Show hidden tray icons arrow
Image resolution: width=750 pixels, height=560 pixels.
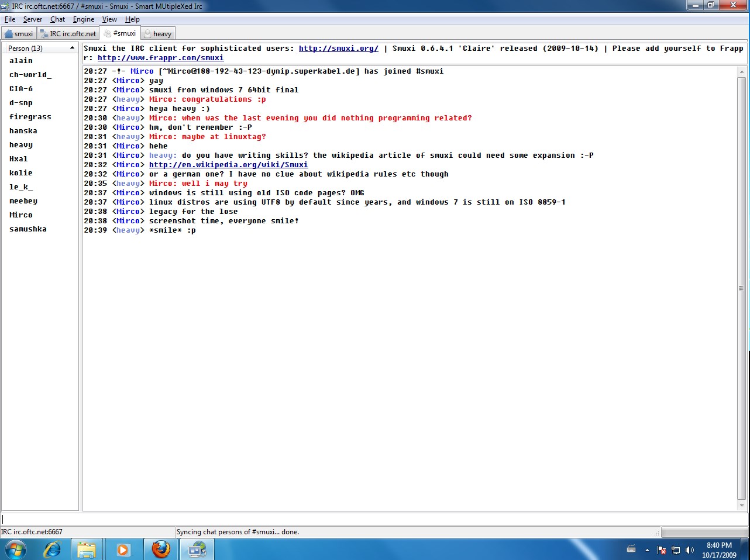[647, 550]
